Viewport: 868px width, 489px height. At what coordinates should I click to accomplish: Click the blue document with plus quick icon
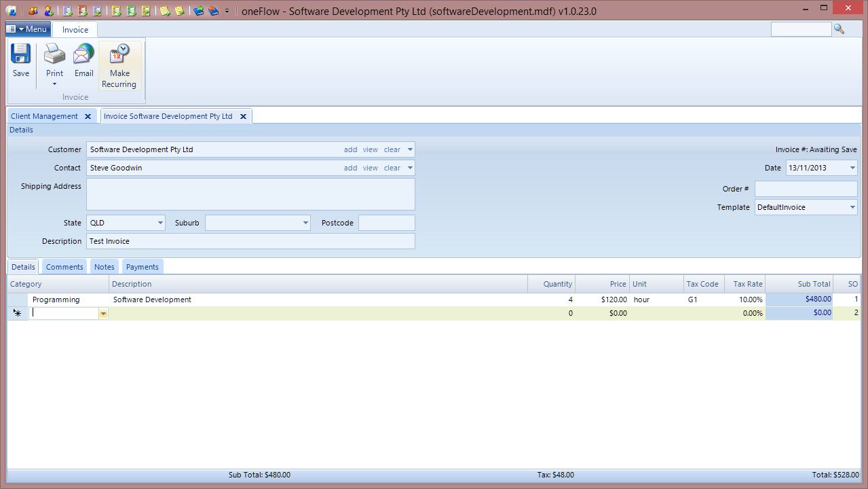pyautogui.click(x=67, y=11)
